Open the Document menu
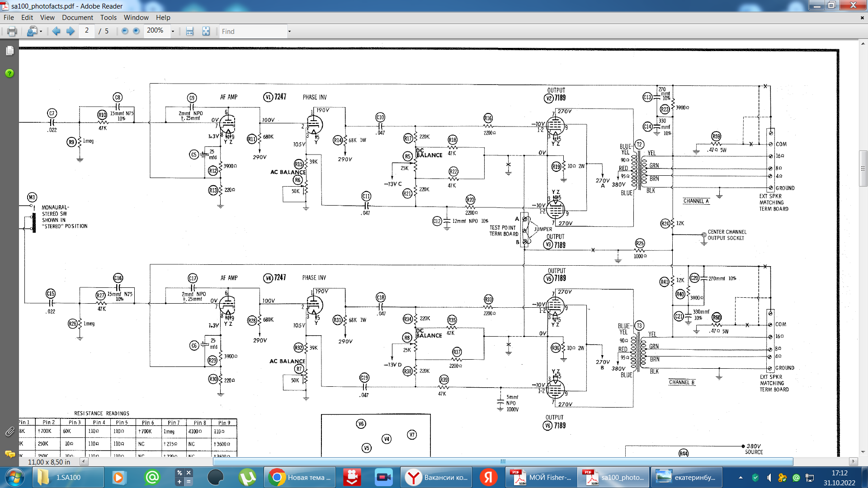 [x=77, y=18]
